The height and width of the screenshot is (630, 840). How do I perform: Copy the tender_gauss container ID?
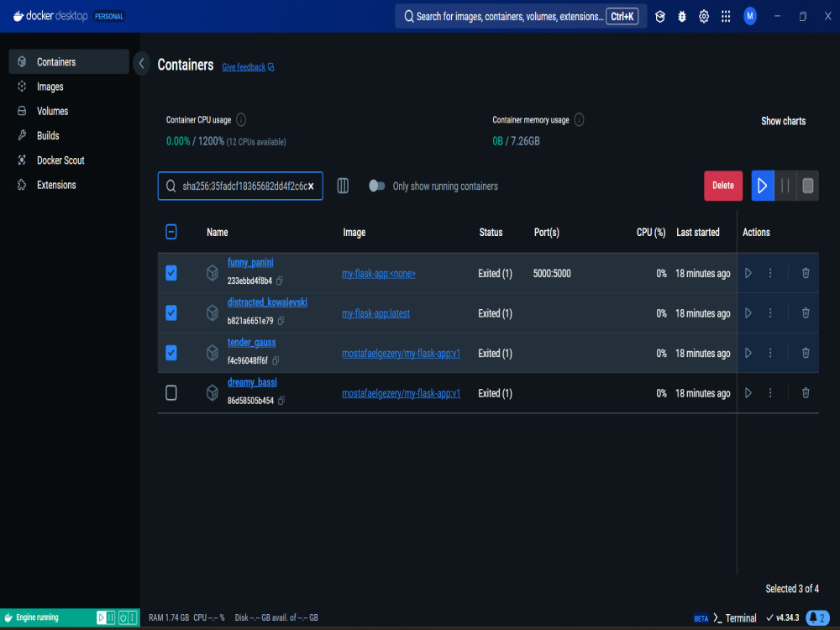tap(276, 360)
